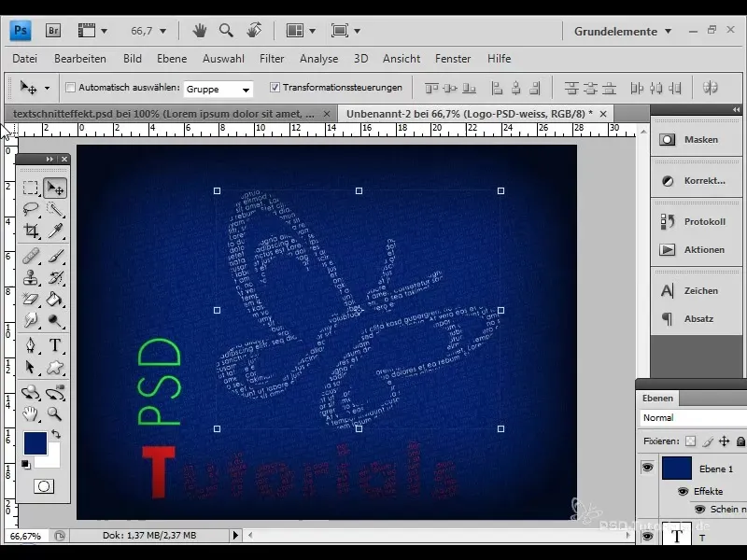Open the Protokoll panel
747x560 pixels.
(x=696, y=221)
